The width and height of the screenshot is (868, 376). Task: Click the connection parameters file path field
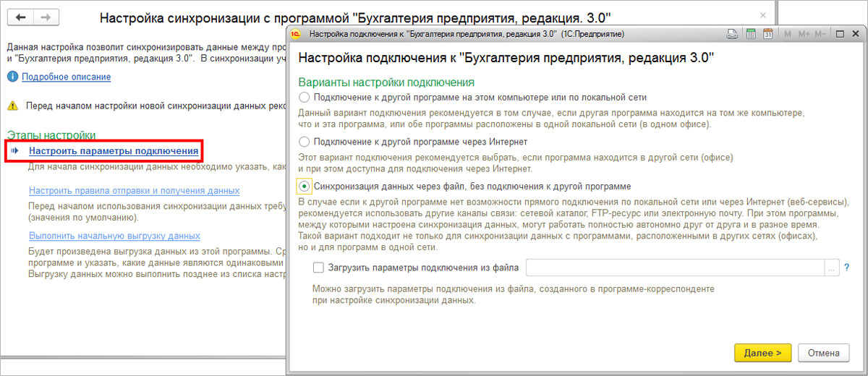click(676, 268)
